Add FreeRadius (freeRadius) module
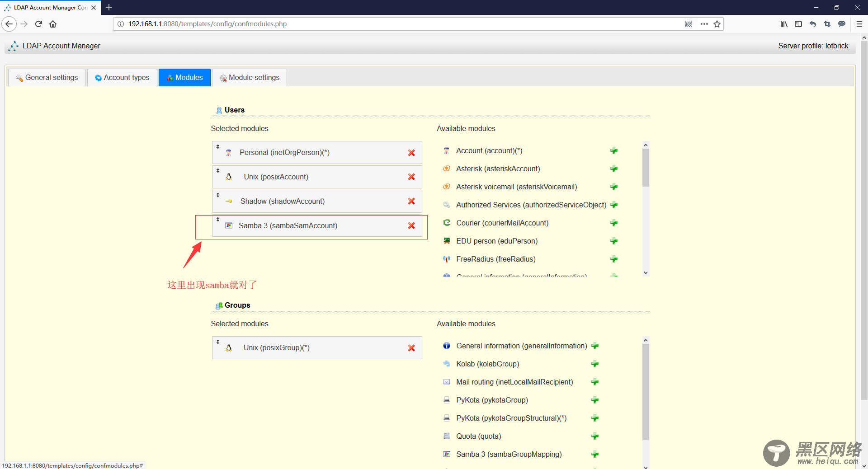 pyautogui.click(x=614, y=259)
